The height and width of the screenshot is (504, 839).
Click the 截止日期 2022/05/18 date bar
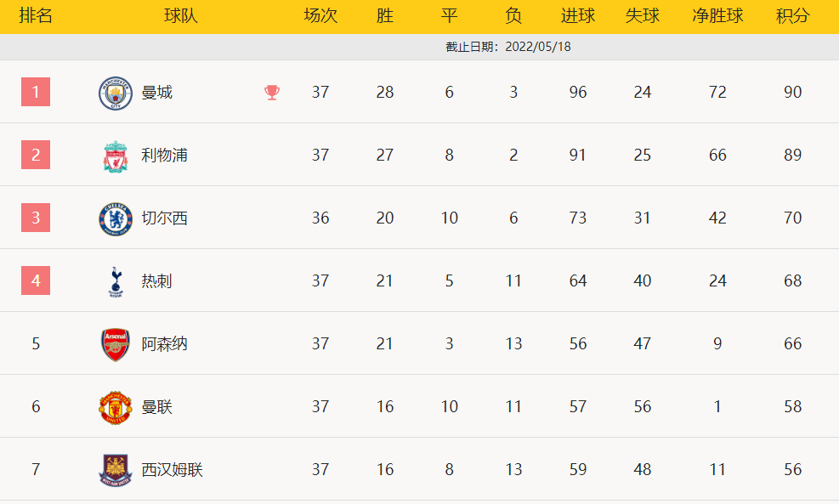[x=420, y=47]
